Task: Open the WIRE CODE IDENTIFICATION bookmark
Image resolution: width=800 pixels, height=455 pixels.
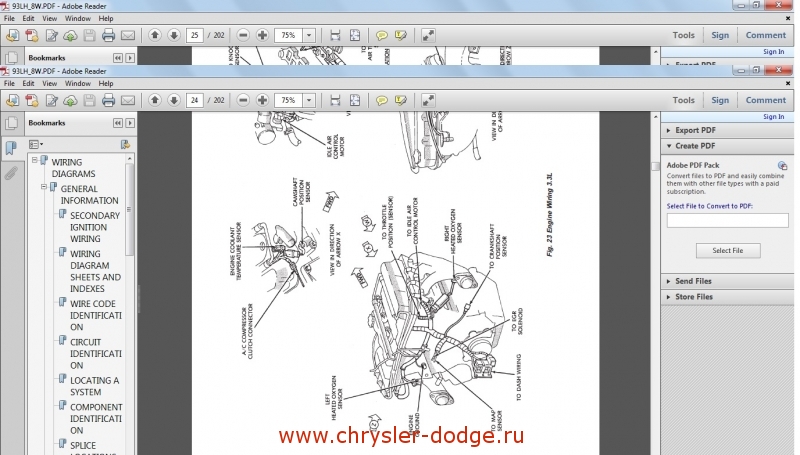Action: coord(93,315)
